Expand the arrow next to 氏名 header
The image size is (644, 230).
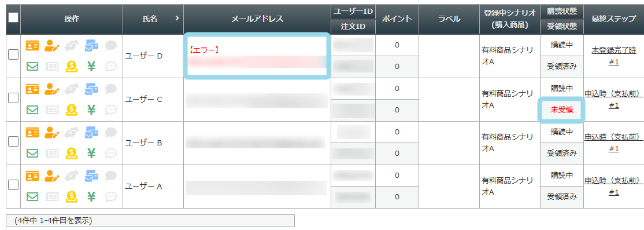point(177,19)
